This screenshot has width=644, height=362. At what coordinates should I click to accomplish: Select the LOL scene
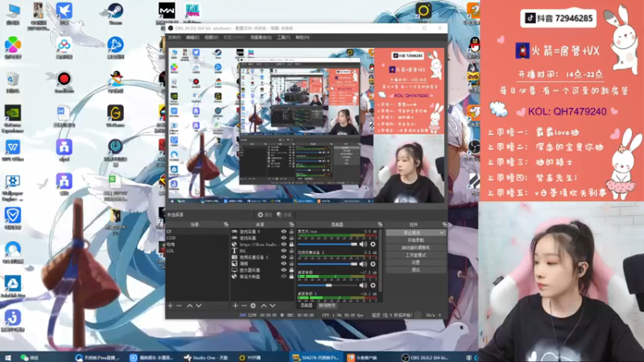(196, 251)
